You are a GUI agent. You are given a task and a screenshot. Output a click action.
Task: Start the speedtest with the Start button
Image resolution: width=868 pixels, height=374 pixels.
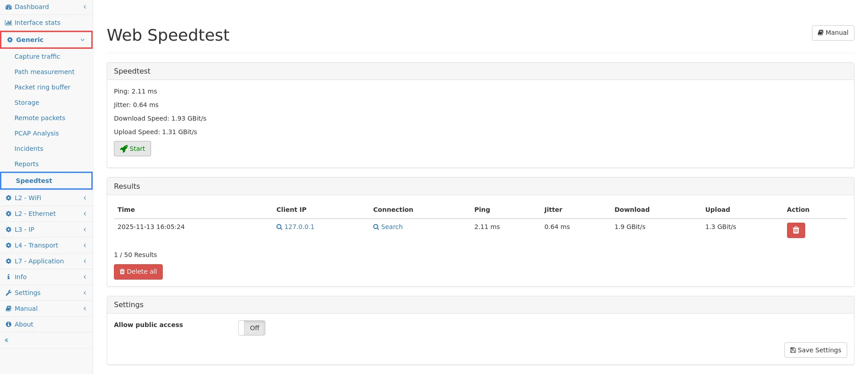(132, 149)
